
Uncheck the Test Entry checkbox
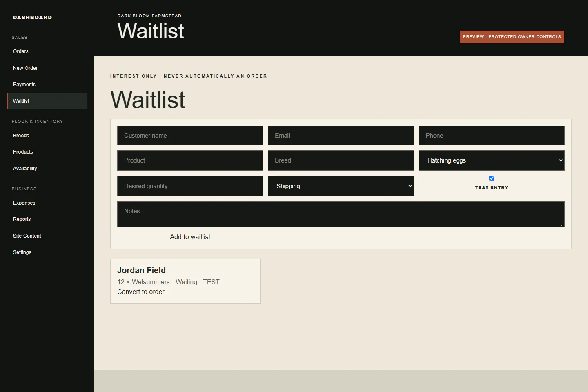492,178
